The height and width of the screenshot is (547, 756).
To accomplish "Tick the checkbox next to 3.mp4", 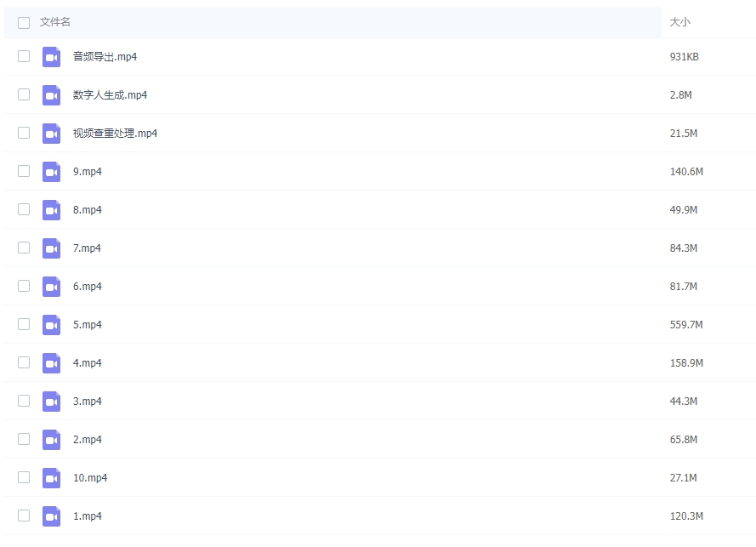I will click(x=24, y=401).
